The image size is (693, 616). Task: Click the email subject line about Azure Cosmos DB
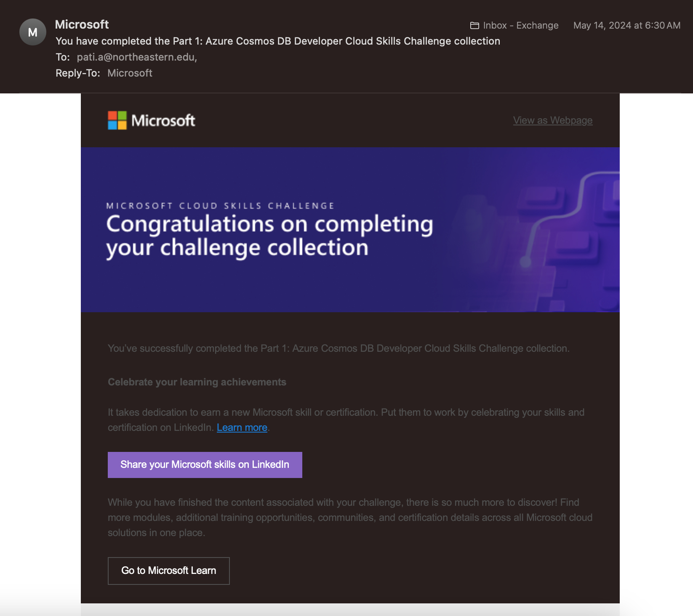(278, 41)
